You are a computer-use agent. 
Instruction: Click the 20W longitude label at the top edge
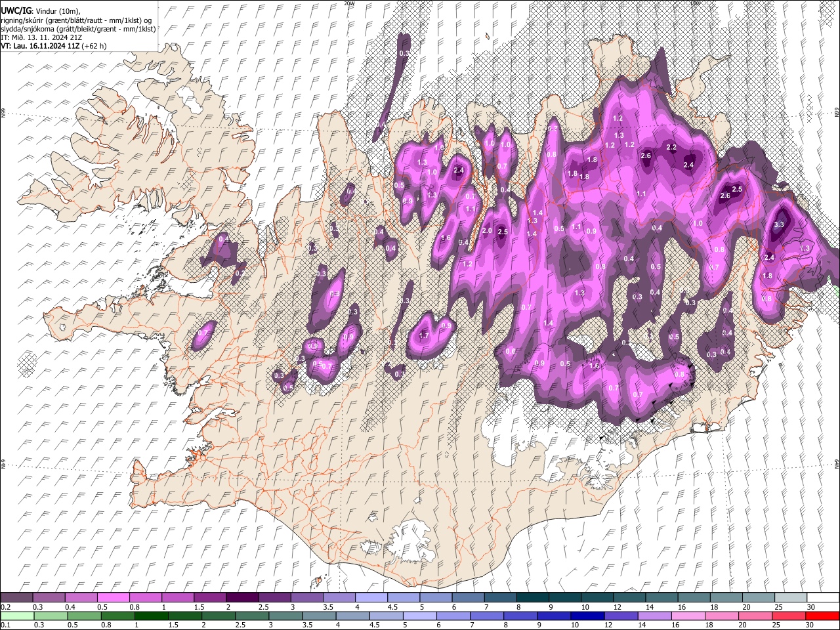pyautogui.click(x=350, y=3)
